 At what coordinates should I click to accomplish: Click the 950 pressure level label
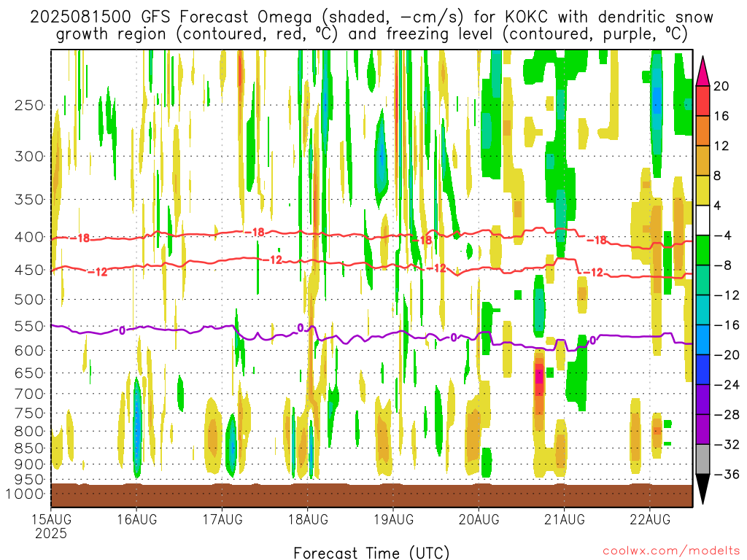29,480
